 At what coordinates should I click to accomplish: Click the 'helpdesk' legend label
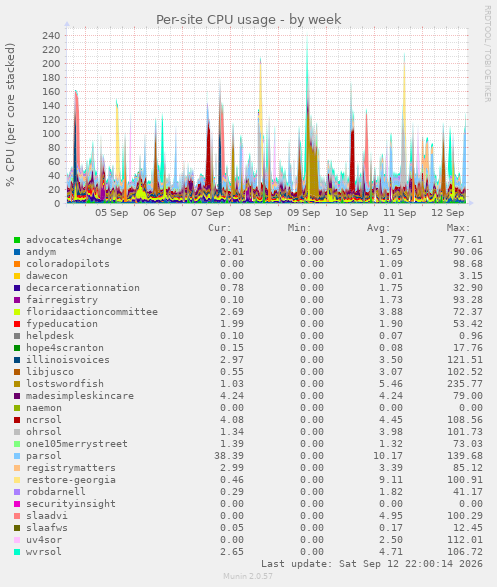pyautogui.click(x=50, y=336)
